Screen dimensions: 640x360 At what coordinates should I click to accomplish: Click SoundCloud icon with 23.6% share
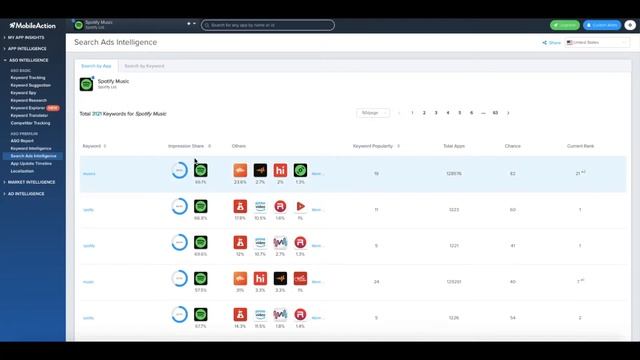coord(240,170)
